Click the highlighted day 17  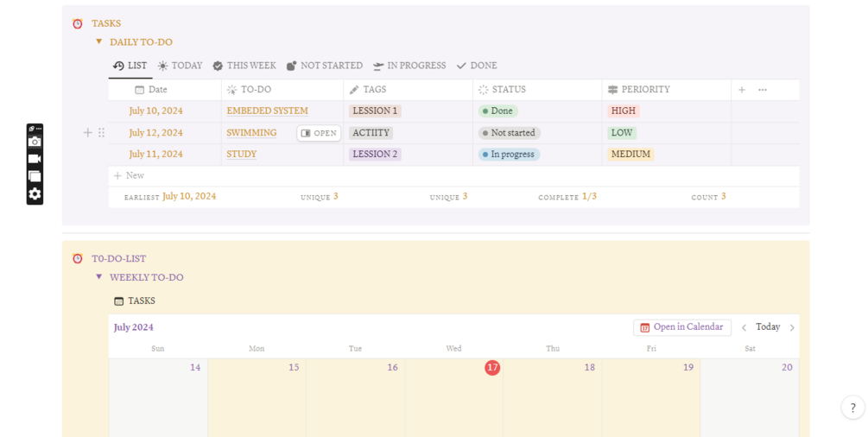click(x=492, y=367)
